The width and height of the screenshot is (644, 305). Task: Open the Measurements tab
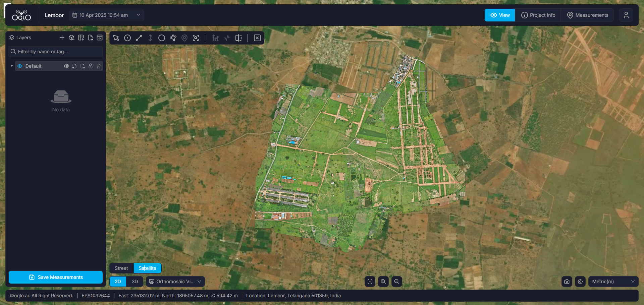pos(588,15)
